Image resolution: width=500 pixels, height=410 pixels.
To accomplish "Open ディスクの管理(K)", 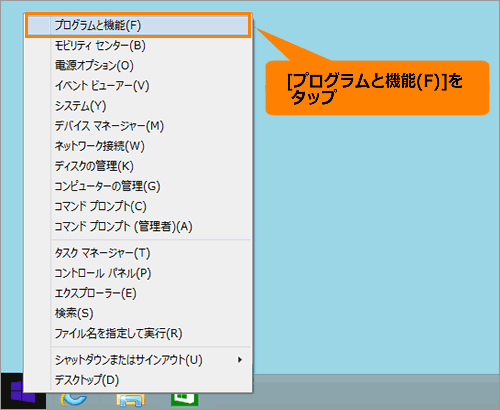I will (x=138, y=166).
